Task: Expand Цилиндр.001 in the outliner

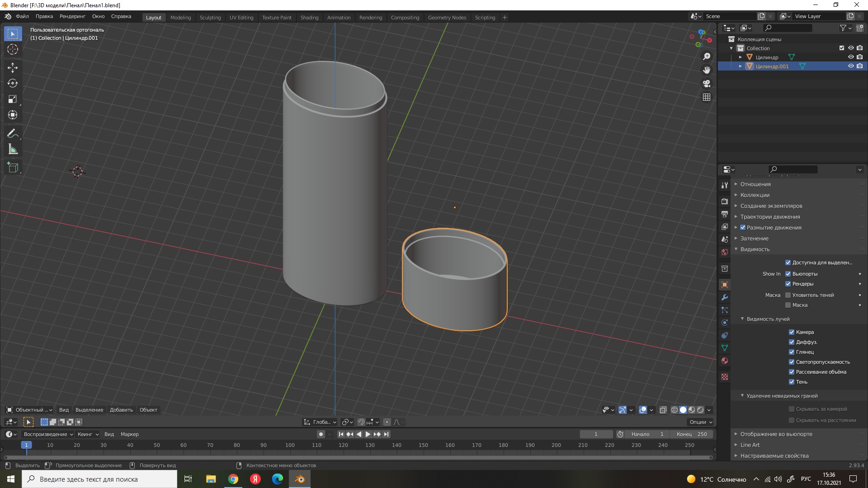Action: [740, 66]
